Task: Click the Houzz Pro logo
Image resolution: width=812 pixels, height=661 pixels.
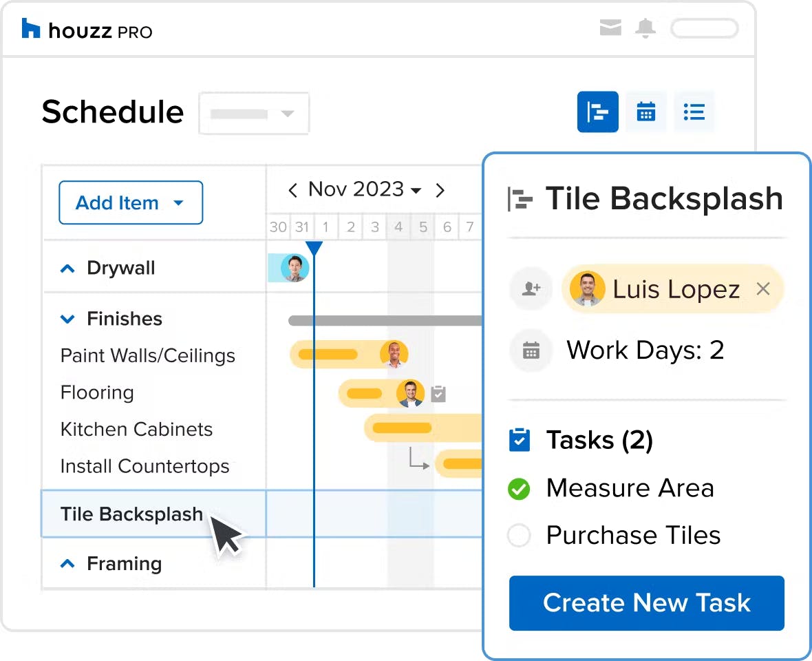Action: pos(87,30)
